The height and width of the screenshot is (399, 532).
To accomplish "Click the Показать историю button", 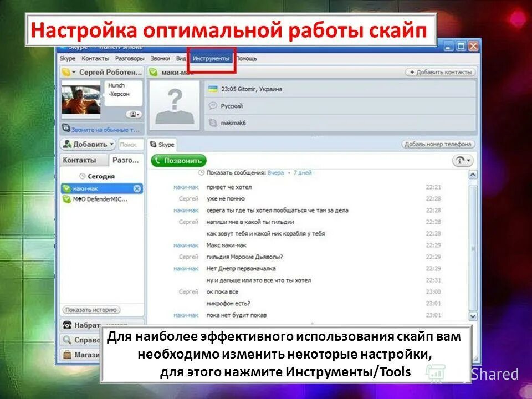I will pos(91,310).
